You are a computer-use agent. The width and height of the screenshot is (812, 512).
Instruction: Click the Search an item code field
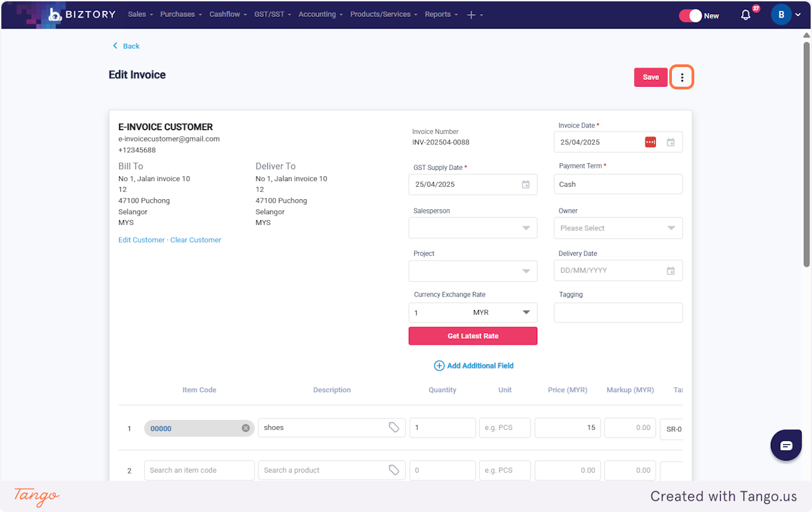point(200,470)
